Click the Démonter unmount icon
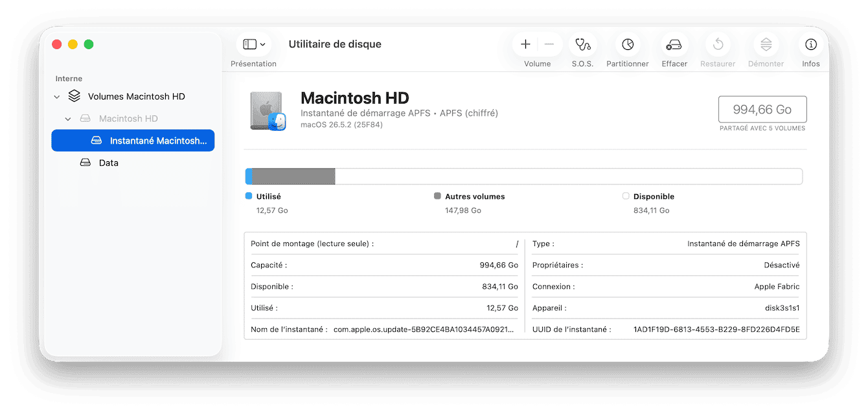Image resolution: width=868 pixels, height=413 pixels. pos(766,44)
